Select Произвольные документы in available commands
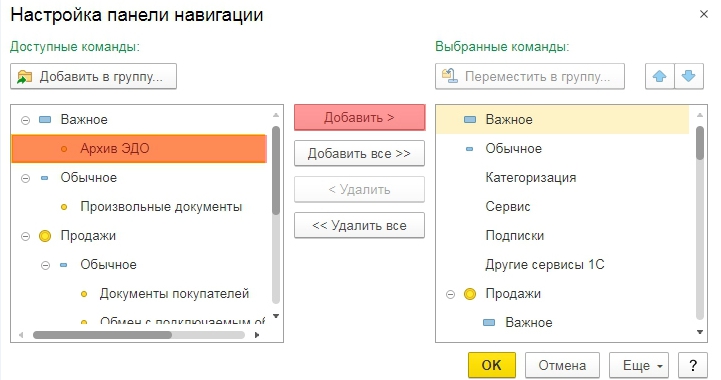This screenshot has height=380, width=721. click(x=161, y=207)
